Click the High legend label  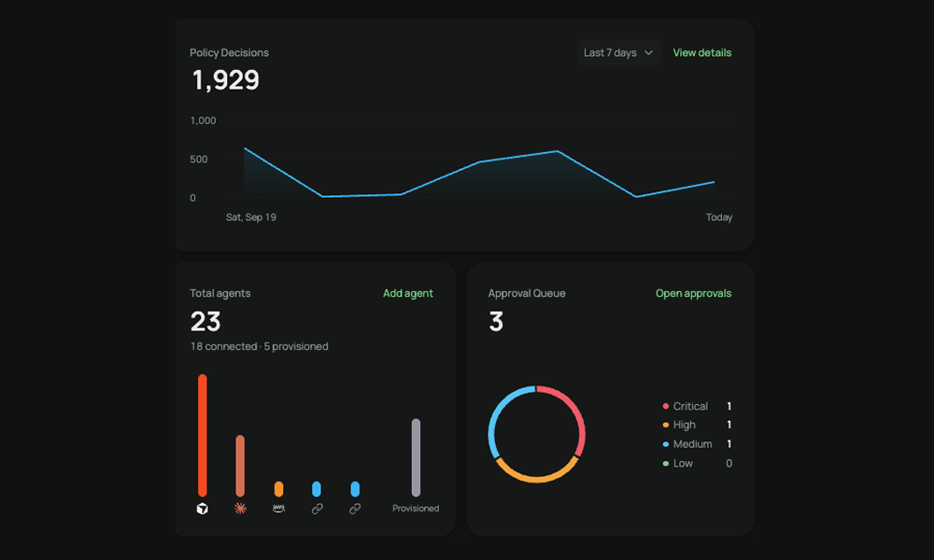coord(685,425)
